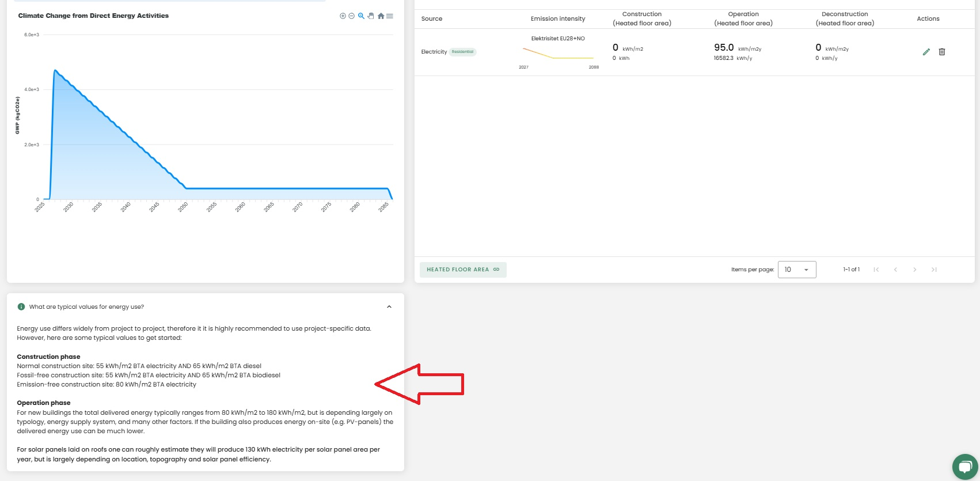Go to the previous table page
This screenshot has height=481, width=980.
(895, 270)
